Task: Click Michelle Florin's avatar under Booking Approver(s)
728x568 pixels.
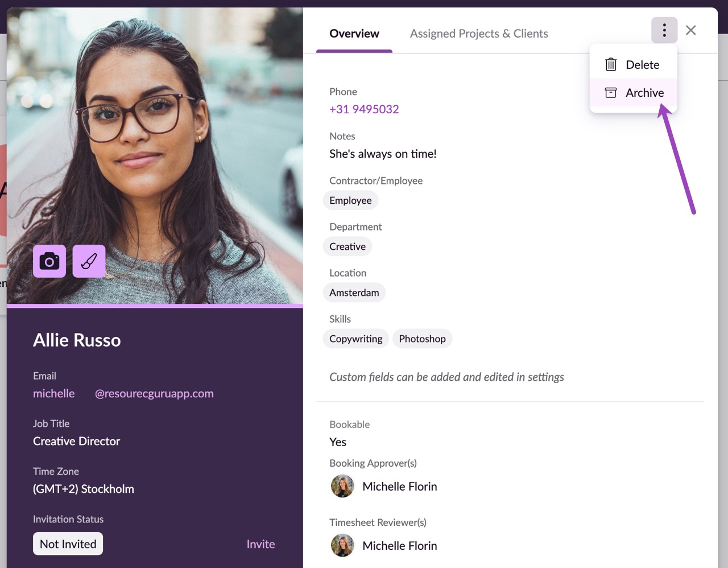Action: (342, 486)
